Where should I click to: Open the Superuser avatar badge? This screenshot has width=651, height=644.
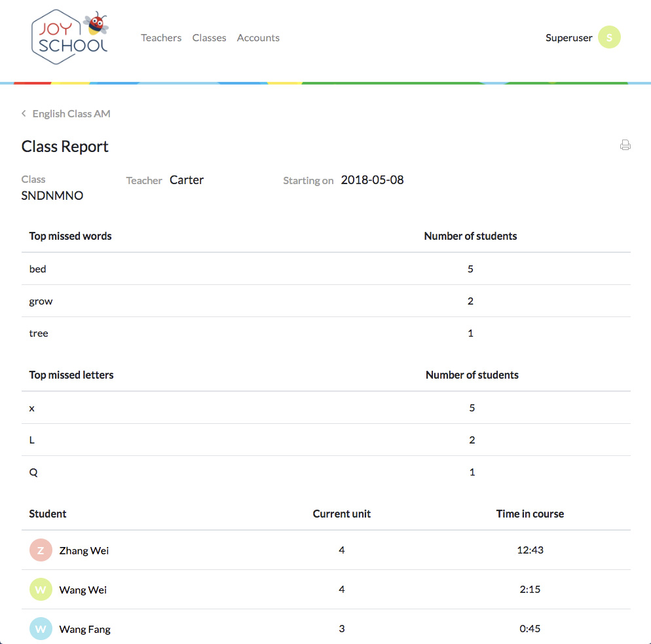(609, 38)
